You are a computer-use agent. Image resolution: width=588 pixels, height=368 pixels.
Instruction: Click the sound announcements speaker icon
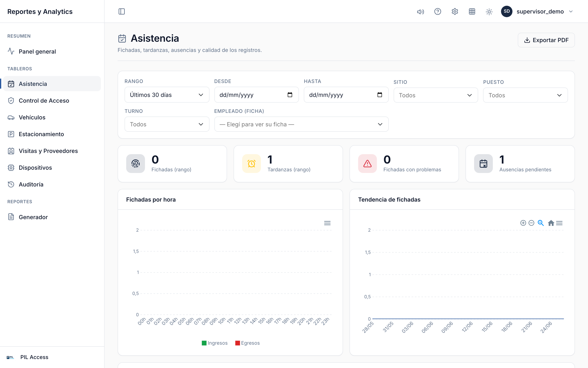(420, 11)
